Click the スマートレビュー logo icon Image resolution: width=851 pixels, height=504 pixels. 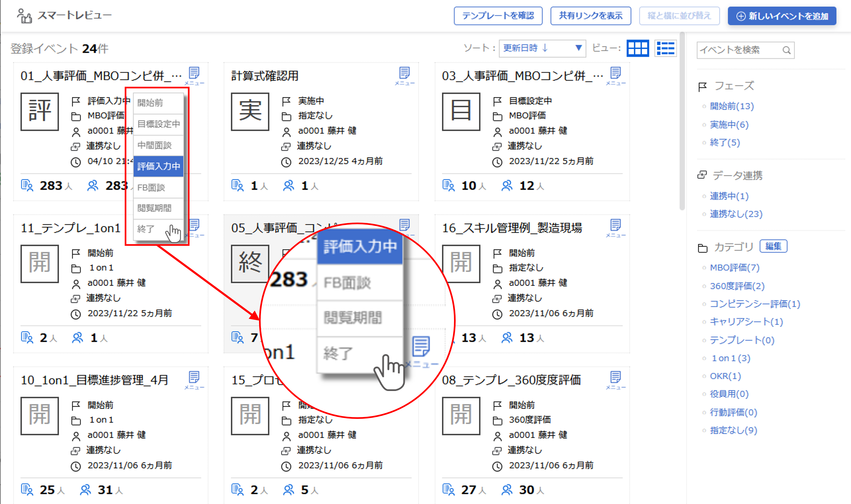coord(24,16)
